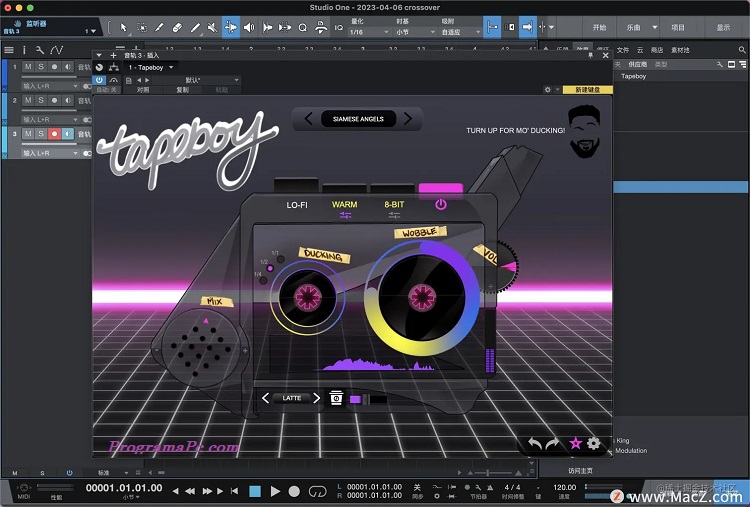Viewport: 750px width, 507px height.
Task: Mute track 2
Action: 28,100
